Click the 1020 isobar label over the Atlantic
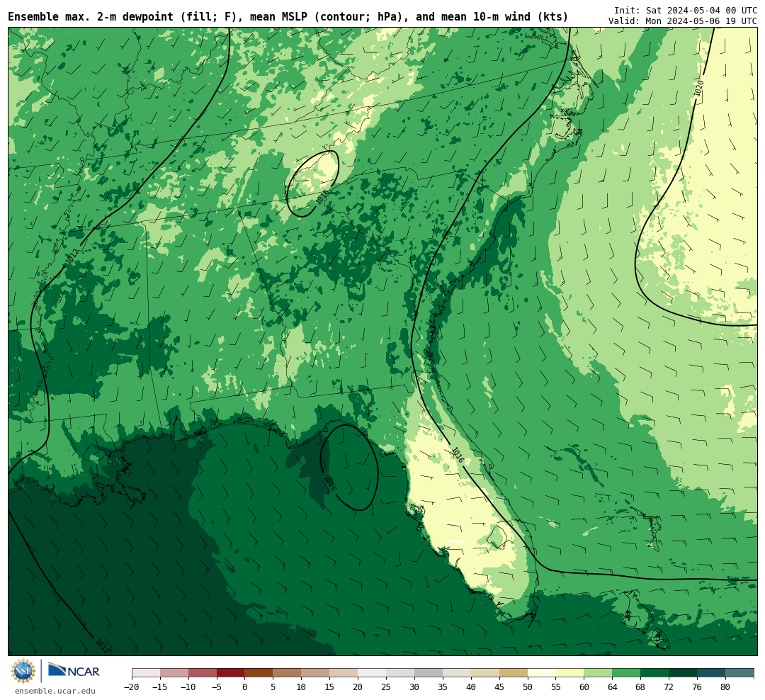This screenshot has height=700, width=765. coord(699,89)
